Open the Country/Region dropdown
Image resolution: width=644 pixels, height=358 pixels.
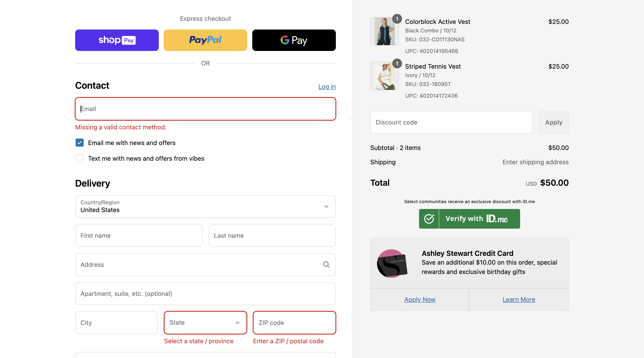click(205, 206)
